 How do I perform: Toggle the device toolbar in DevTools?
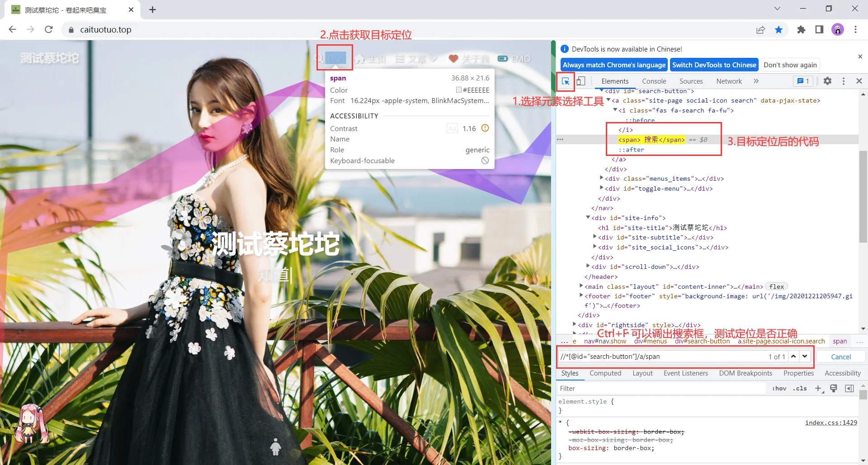[581, 81]
